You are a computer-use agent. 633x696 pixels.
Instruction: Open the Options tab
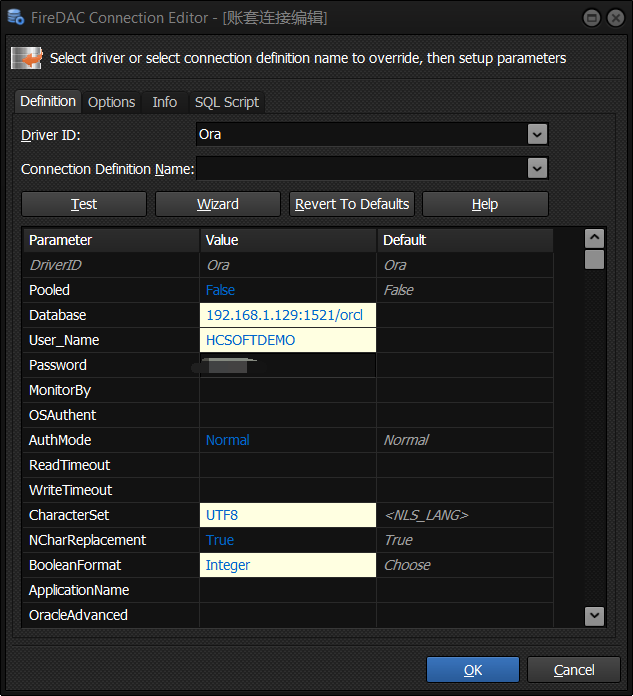[x=111, y=103]
